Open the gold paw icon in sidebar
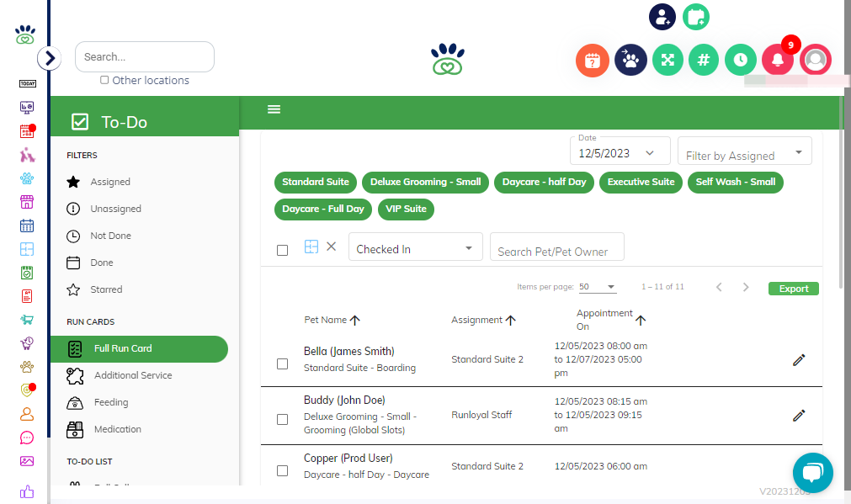The width and height of the screenshot is (851, 504). pyautogui.click(x=27, y=367)
